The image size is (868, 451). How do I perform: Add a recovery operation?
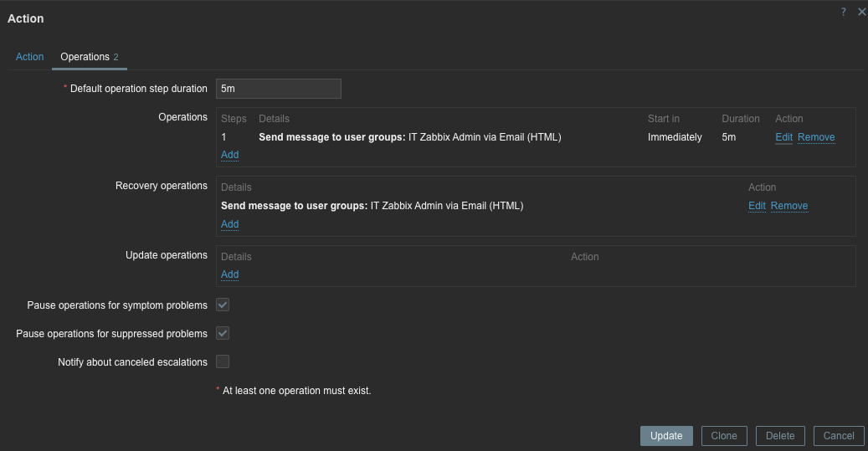click(x=229, y=224)
